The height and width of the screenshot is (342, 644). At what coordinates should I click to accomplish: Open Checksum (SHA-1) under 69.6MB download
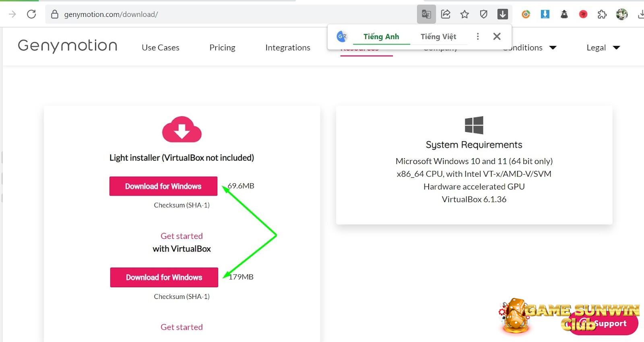[182, 205]
